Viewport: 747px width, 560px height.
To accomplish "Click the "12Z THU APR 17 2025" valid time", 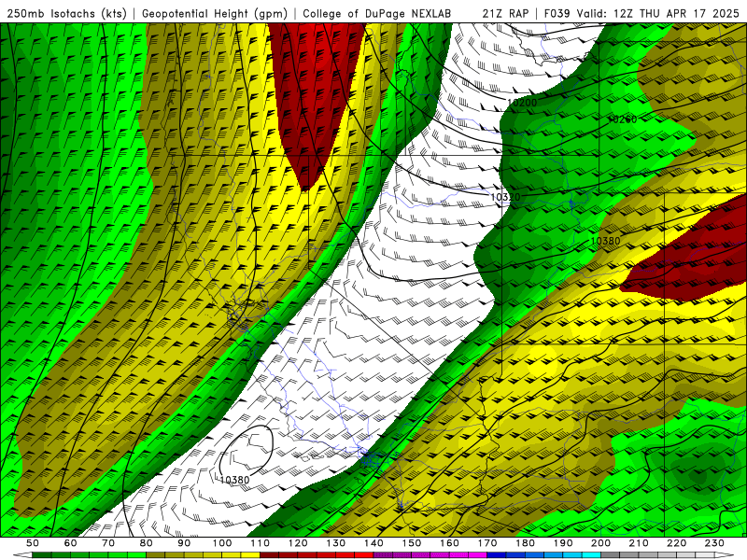I will click(678, 13).
